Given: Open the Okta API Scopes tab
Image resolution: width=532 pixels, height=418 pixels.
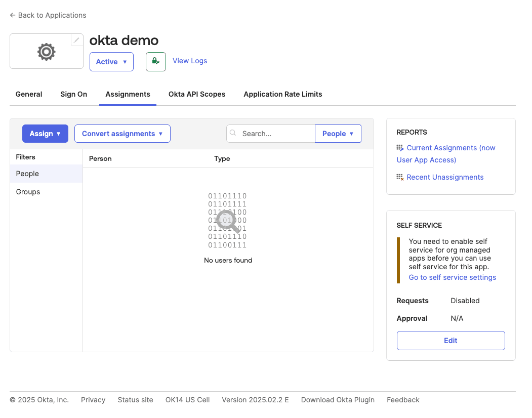Looking at the screenshot, I should [x=197, y=94].
